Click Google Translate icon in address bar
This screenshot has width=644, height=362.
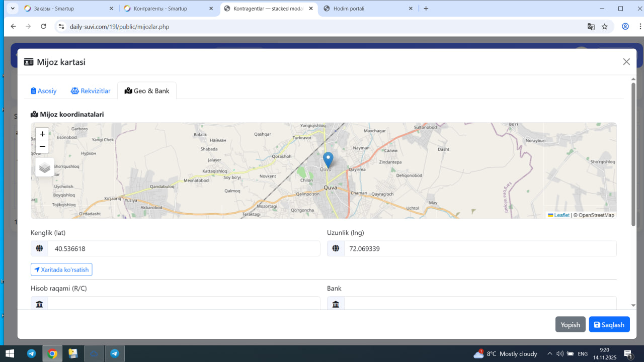[x=591, y=27]
